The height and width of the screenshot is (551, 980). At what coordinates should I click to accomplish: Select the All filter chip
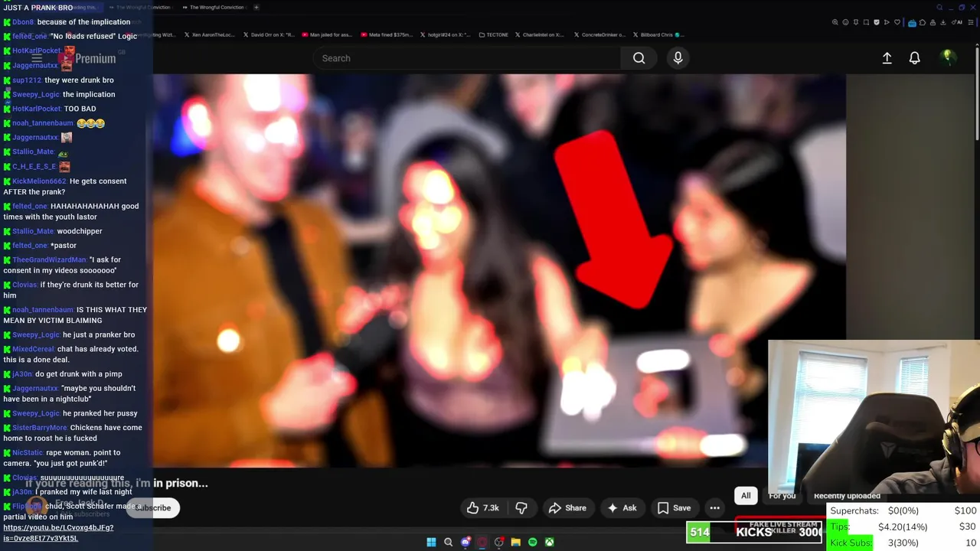click(746, 496)
